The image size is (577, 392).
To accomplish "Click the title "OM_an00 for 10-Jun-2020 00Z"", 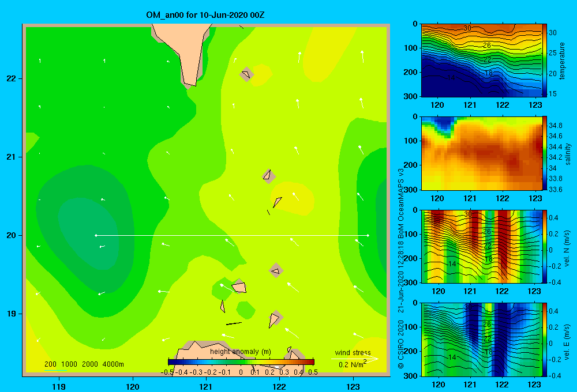I will (x=205, y=15).
